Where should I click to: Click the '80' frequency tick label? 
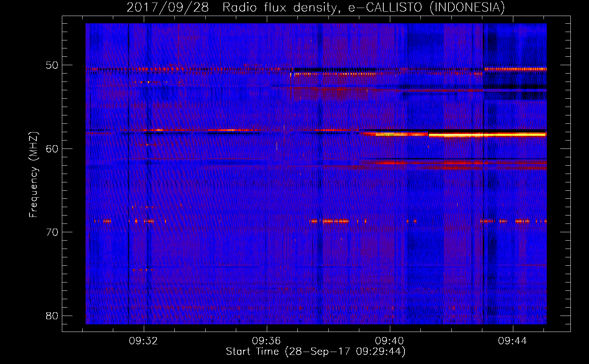coord(52,316)
